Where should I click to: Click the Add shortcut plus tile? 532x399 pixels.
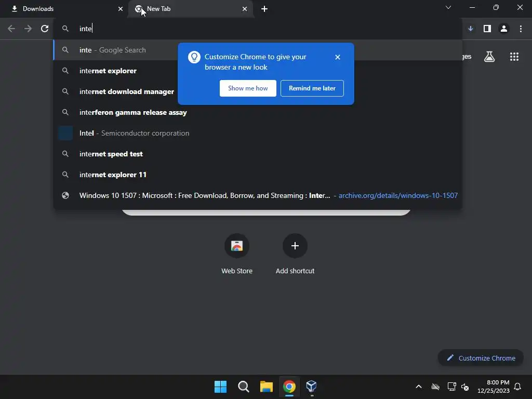pos(295,246)
